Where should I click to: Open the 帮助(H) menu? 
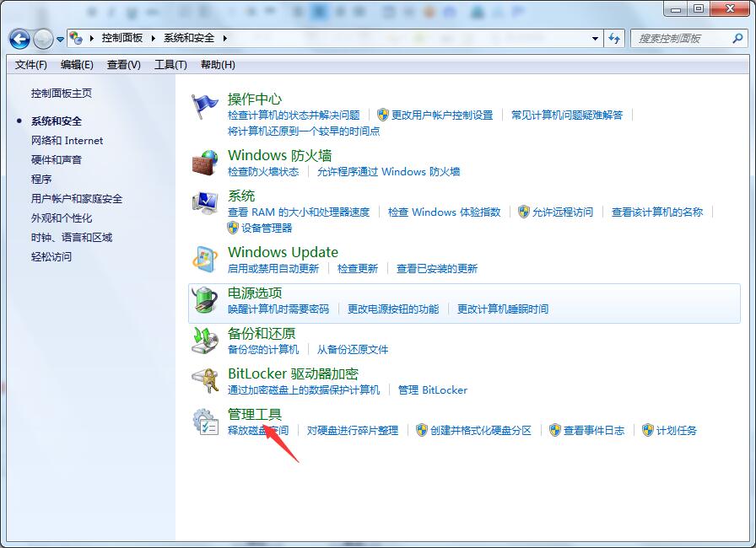coord(218,65)
